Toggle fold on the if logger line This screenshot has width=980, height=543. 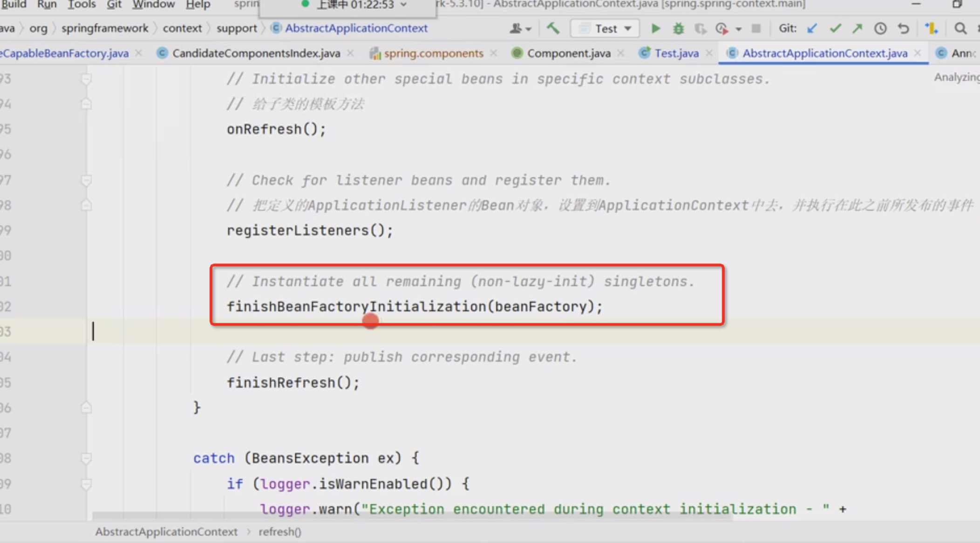click(86, 484)
